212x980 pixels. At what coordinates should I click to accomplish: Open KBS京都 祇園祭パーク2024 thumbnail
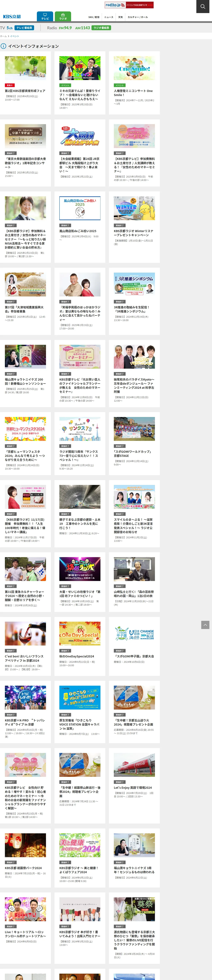coord(25,845)
